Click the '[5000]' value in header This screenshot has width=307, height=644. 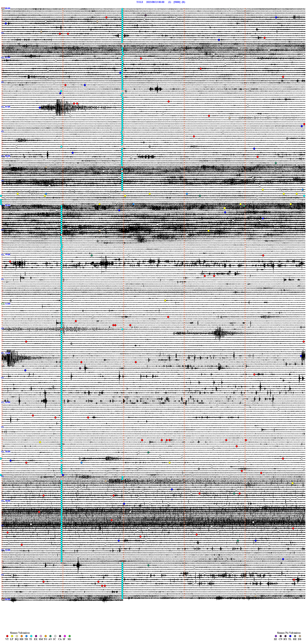(x=177, y=2)
